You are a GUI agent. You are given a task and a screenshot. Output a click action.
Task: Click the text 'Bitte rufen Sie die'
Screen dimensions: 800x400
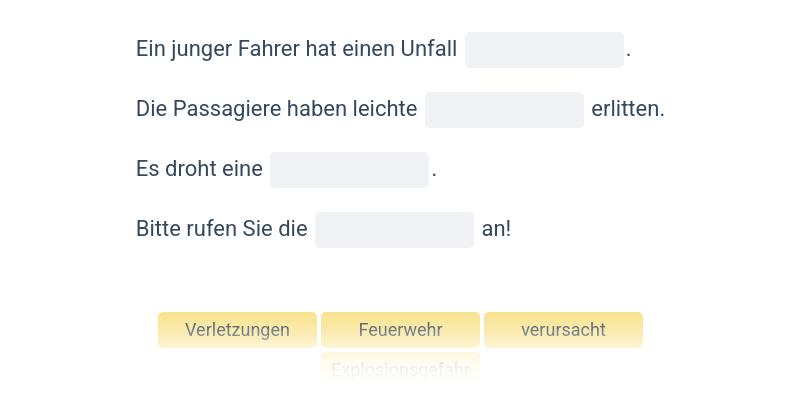[221, 229]
